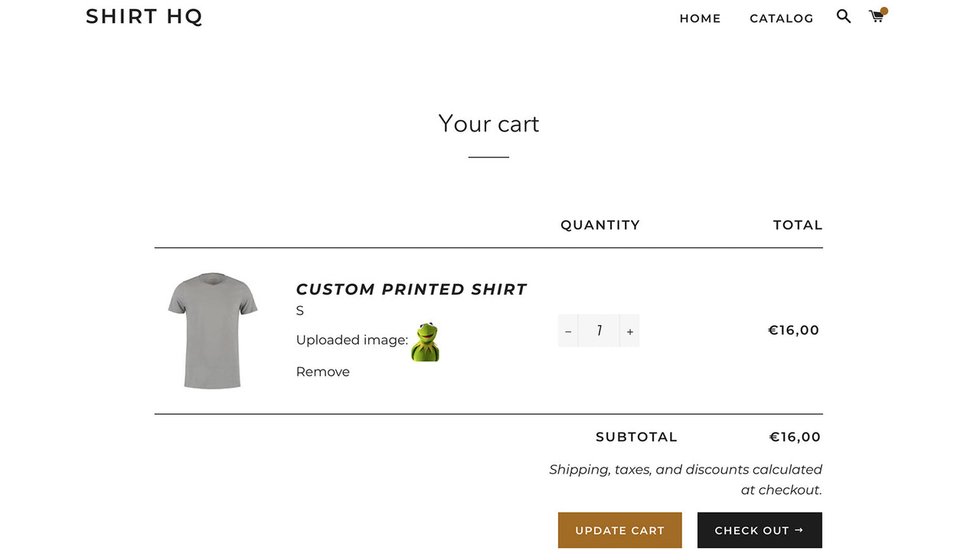The height and width of the screenshot is (551, 980).
Task: Open the HOME menu item
Action: pos(700,18)
